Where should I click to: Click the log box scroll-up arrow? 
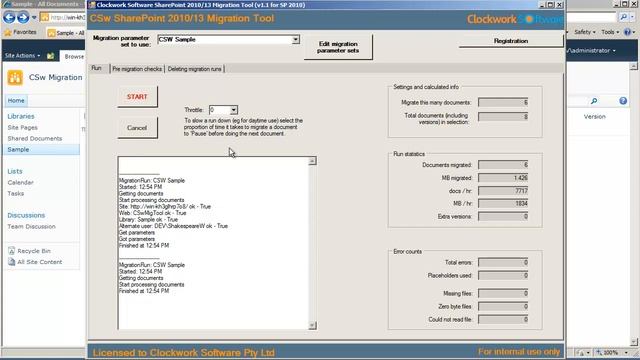(x=312, y=161)
